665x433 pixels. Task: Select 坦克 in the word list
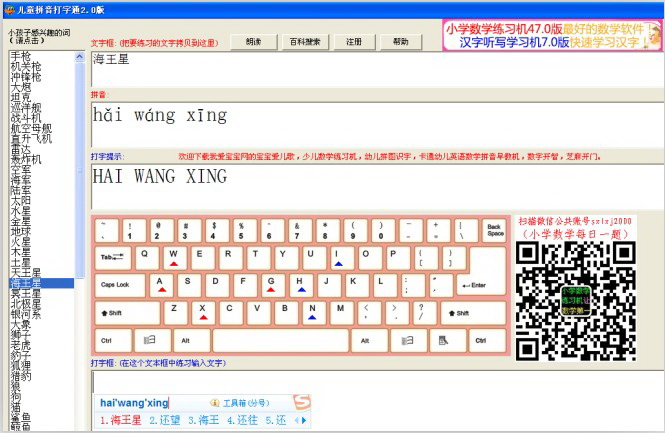click(x=21, y=97)
